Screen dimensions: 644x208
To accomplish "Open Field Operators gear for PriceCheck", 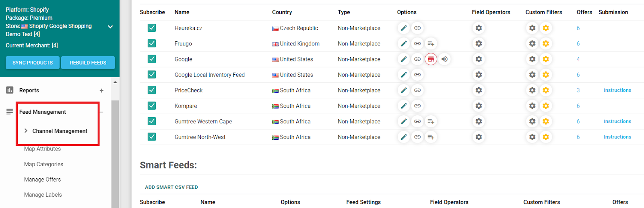I will click(x=479, y=90).
